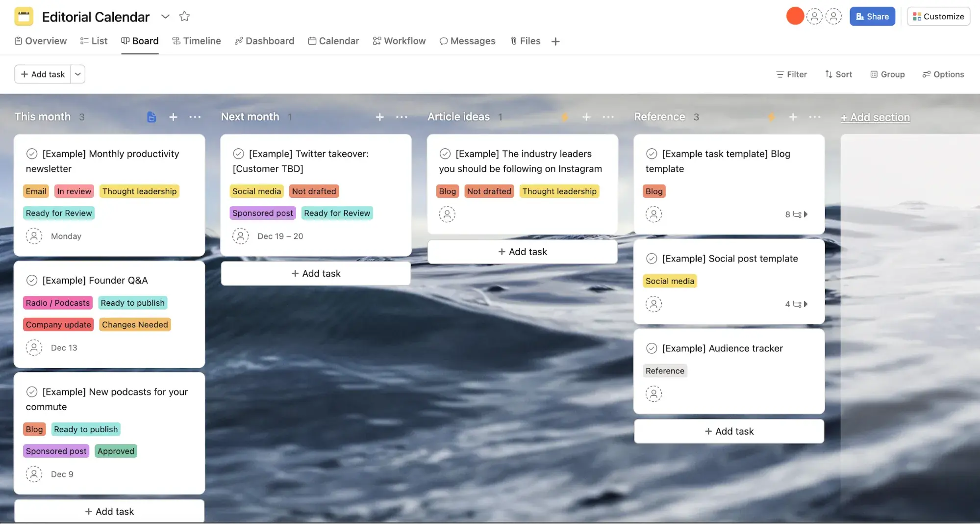Click the orange member avatar
The image size is (980, 524).
click(795, 16)
